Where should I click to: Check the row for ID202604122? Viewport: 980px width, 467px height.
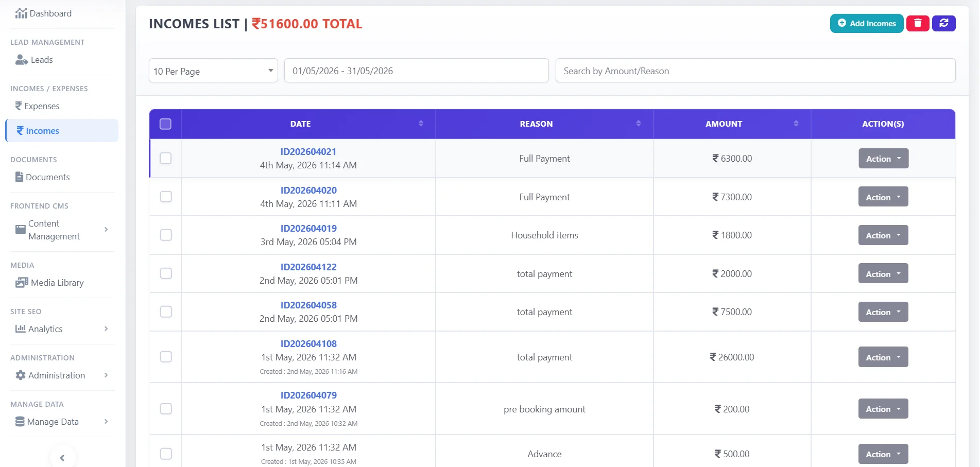click(x=166, y=273)
